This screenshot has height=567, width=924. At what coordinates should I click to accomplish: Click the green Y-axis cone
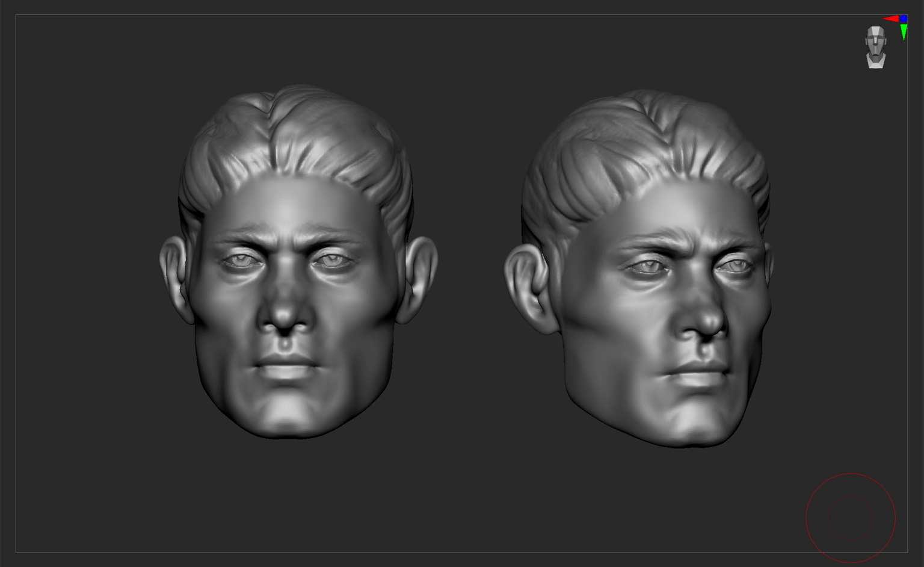click(904, 33)
